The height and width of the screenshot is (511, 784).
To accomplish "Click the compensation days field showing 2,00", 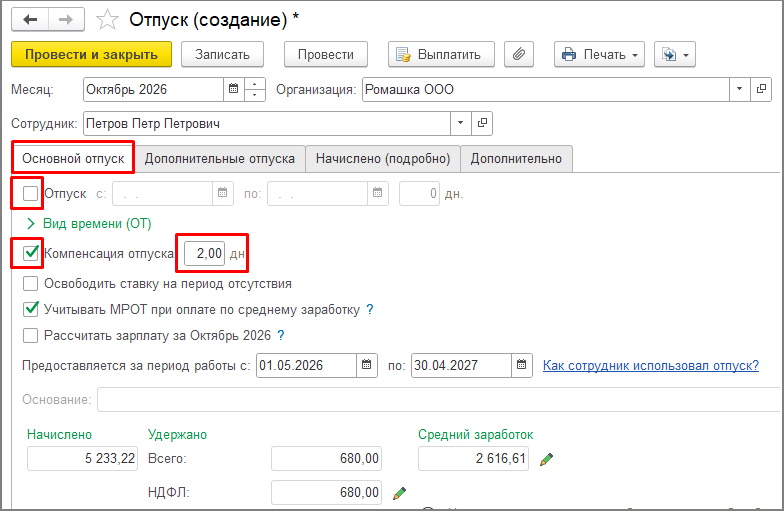I will [204, 253].
